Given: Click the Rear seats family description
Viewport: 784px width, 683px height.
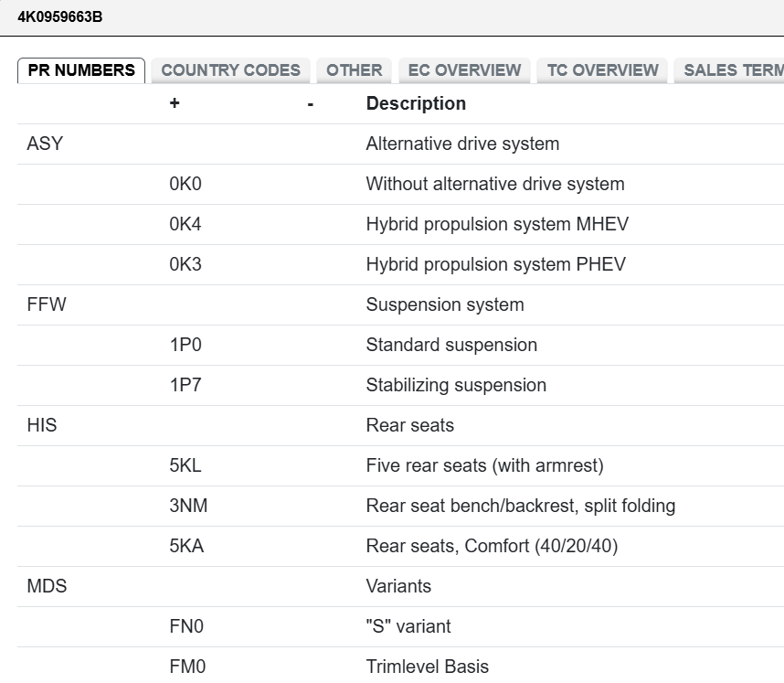Looking at the screenshot, I should click(410, 425).
